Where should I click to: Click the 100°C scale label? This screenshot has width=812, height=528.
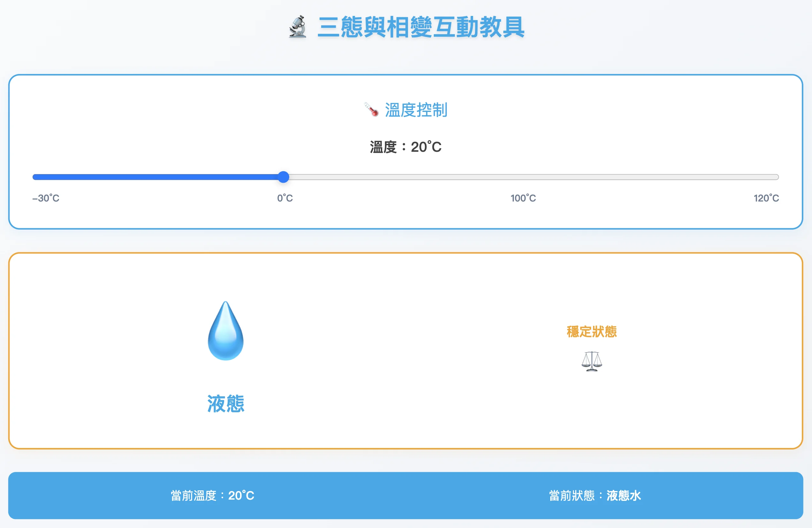coord(523,198)
